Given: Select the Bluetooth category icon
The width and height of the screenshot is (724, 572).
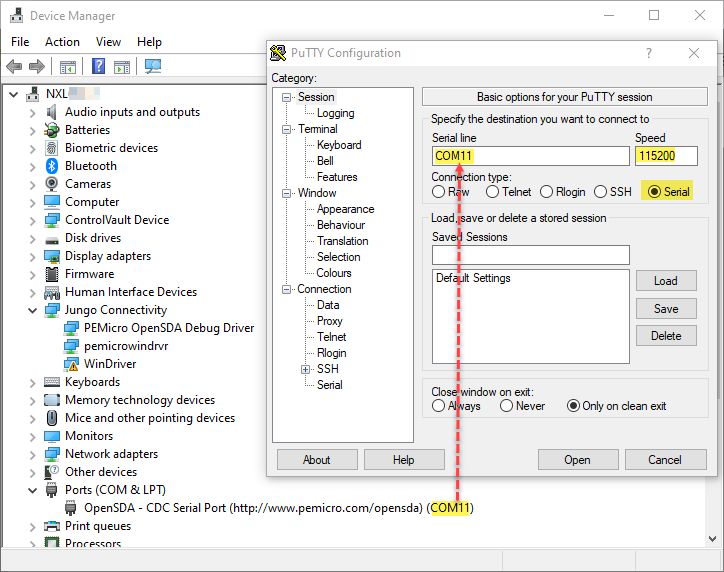Looking at the screenshot, I should coord(52,166).
